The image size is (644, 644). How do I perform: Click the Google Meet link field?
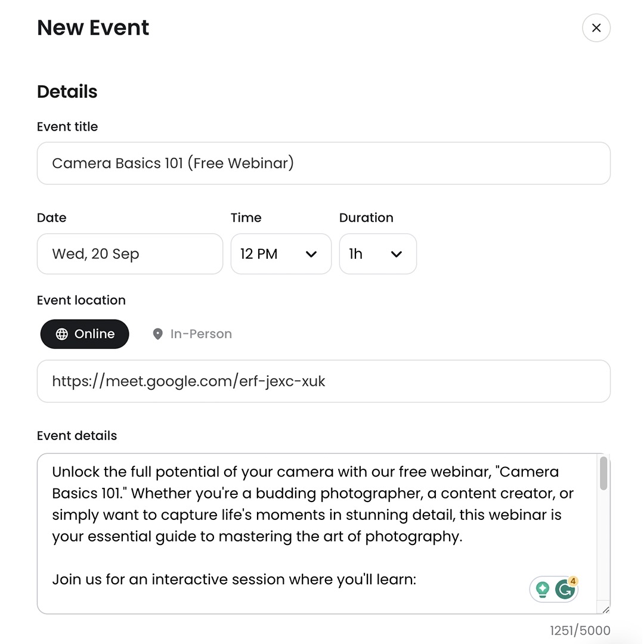tap(324, 381)
